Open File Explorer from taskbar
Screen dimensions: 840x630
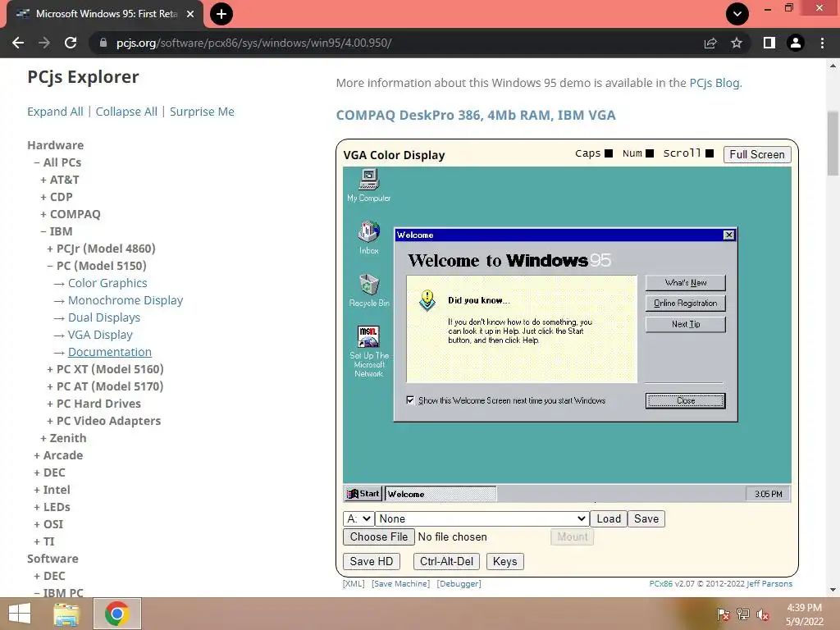(66, 614)
